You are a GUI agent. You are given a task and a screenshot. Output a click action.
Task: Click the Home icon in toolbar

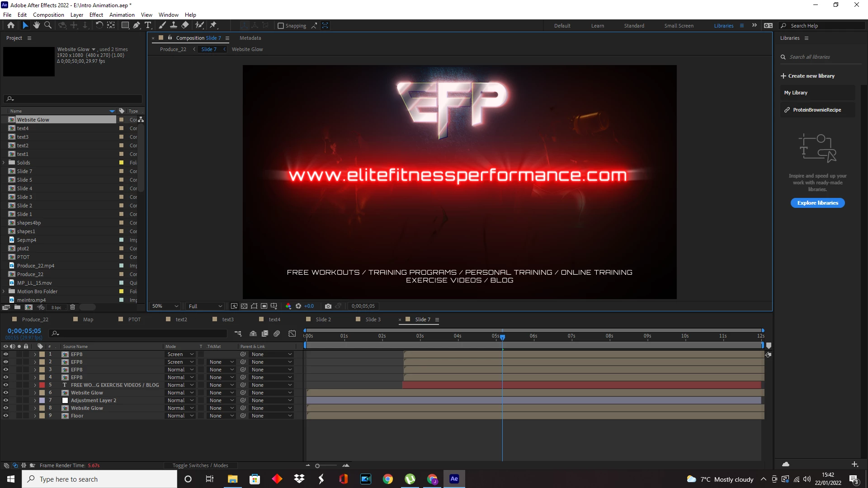(11, 25)
